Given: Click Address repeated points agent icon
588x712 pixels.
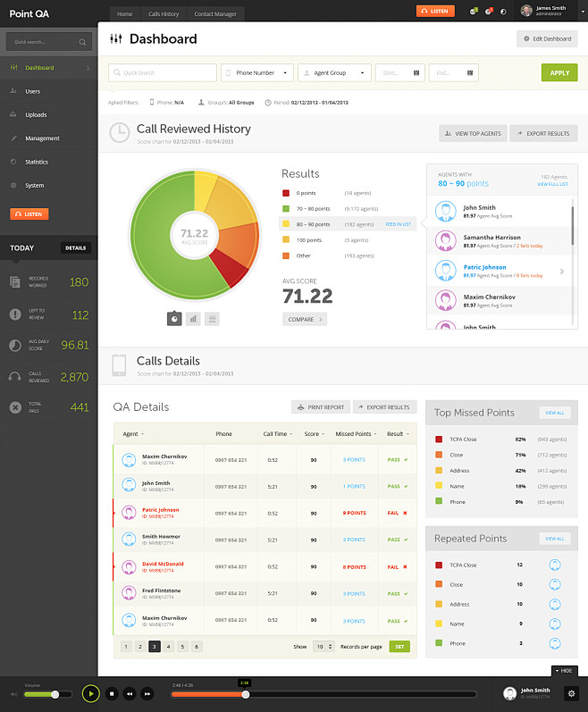Looking at the screenshot, I should click(554, 605).
